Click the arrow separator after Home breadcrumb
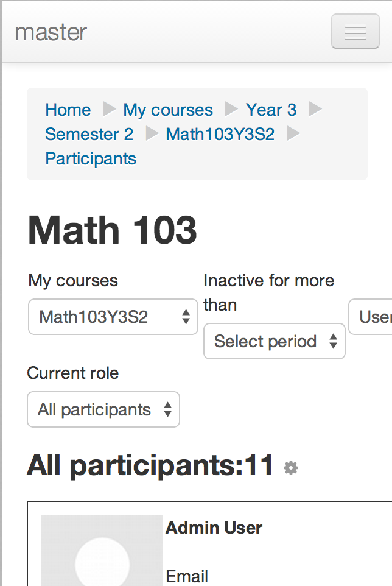 pyautogui.click(x=110, y=109)
